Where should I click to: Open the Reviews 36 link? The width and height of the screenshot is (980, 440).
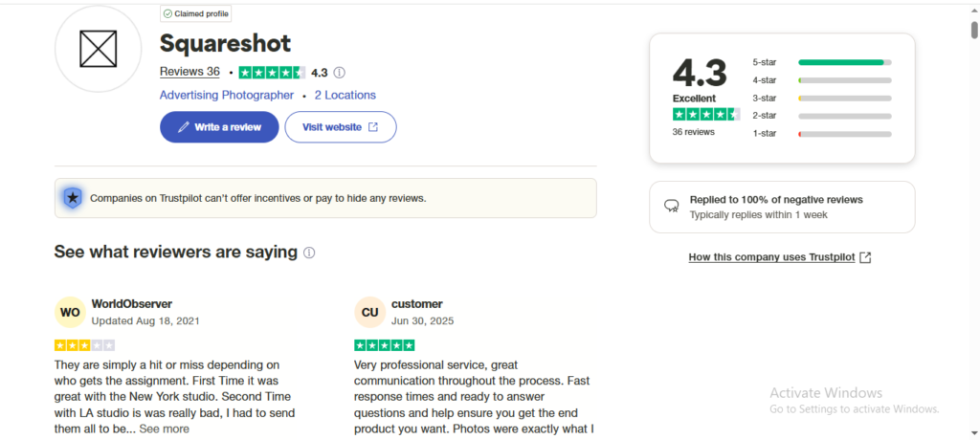coord(190,72)
